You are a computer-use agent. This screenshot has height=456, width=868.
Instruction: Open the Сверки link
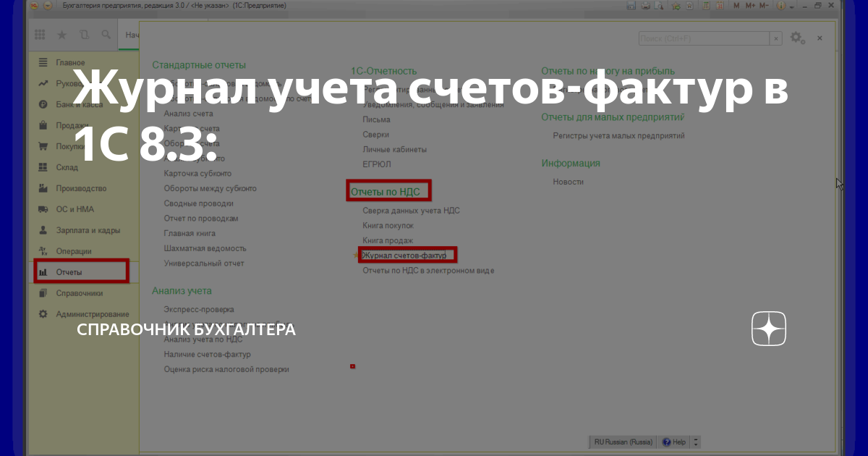coord(375,135)
